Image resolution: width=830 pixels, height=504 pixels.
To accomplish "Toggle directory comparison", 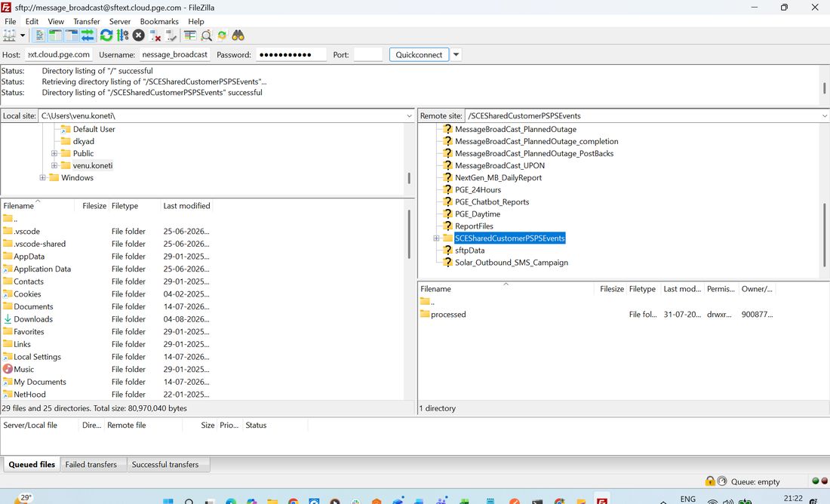I will tap(207, 35).
